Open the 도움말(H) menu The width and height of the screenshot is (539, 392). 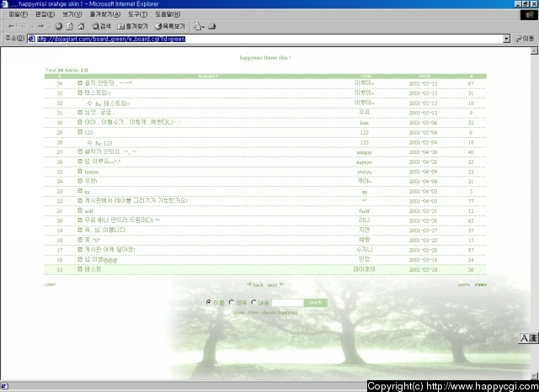[168, 14]
